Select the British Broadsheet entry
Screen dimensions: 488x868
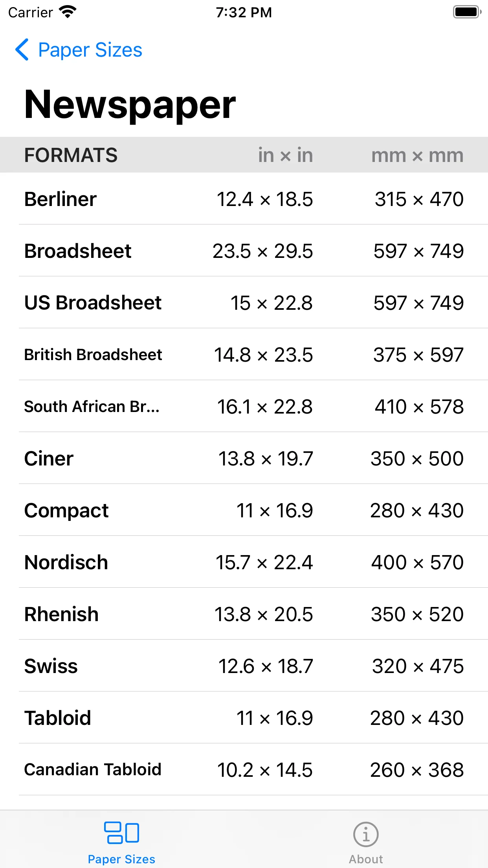coord(244,354)
